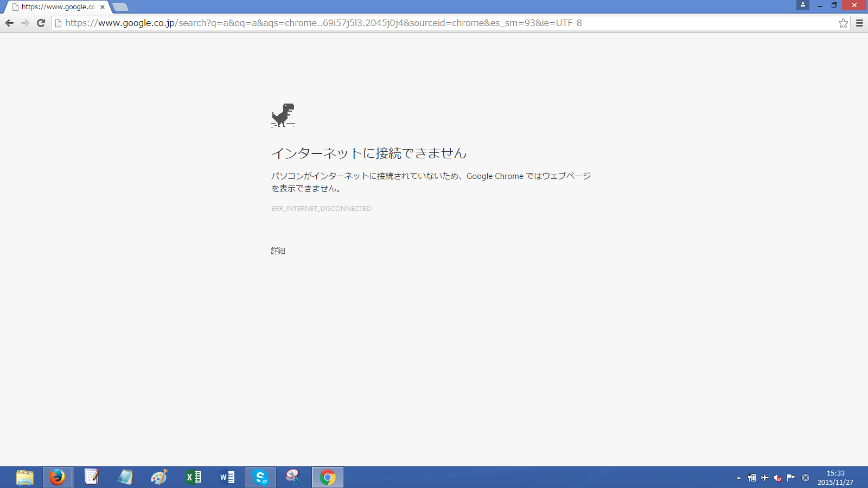Click the page info icon in the address bar
This screenshot has width=868, height=488.
point(59,23)
